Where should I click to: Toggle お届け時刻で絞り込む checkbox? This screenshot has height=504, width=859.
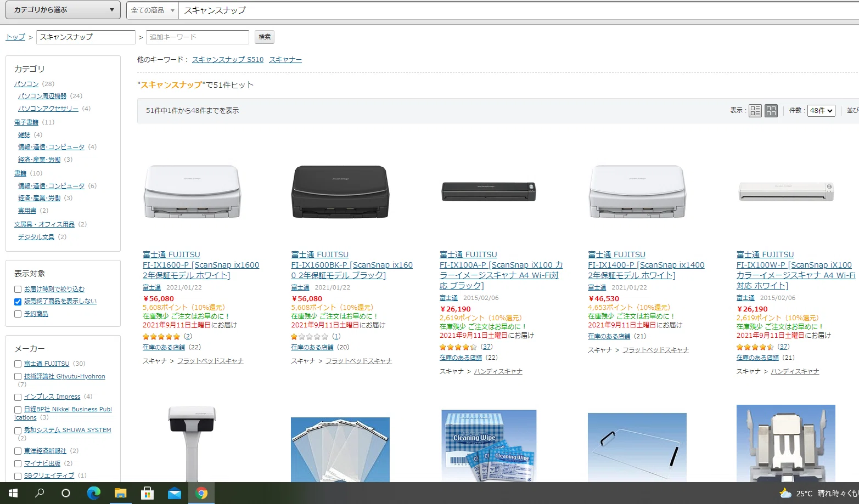pos(18,289)
